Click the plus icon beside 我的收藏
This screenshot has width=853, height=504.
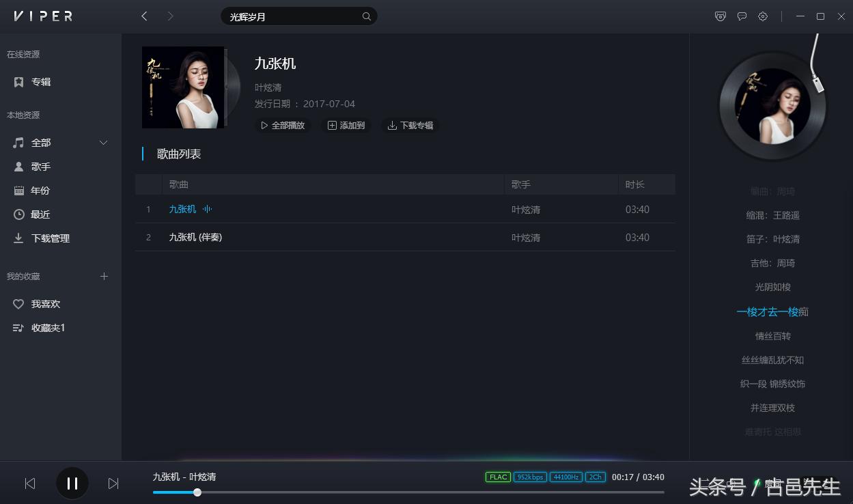[104, 276]
